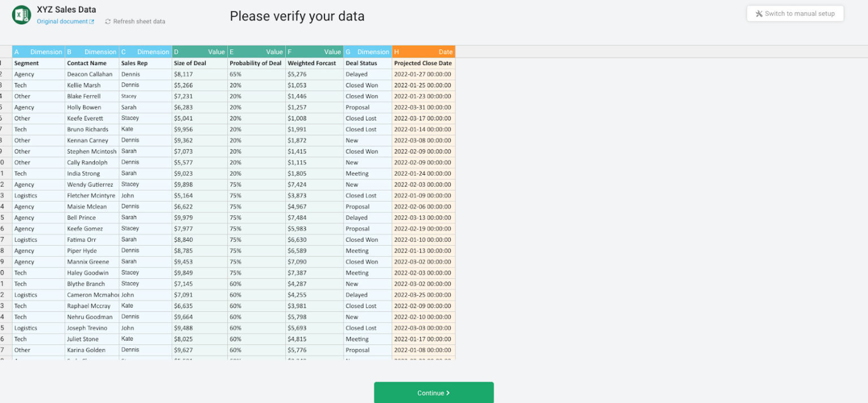Click Deacon Callahan's contact name cell
This screenshot has height=403, width=868.
click(92, 74)
